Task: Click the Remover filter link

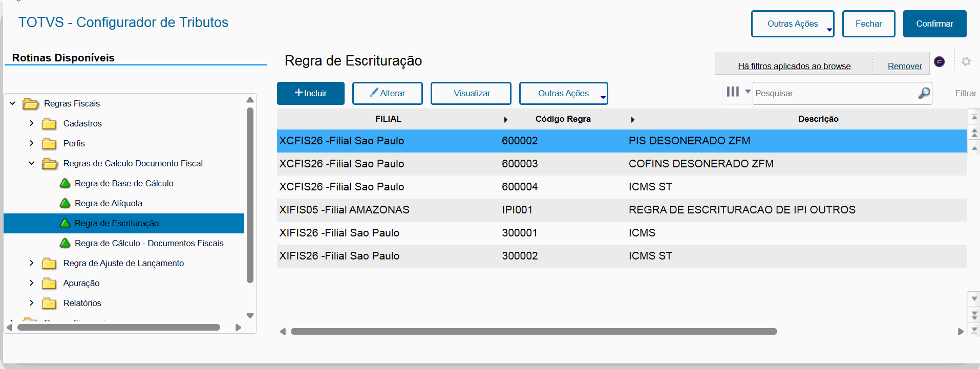Action: 904,66
